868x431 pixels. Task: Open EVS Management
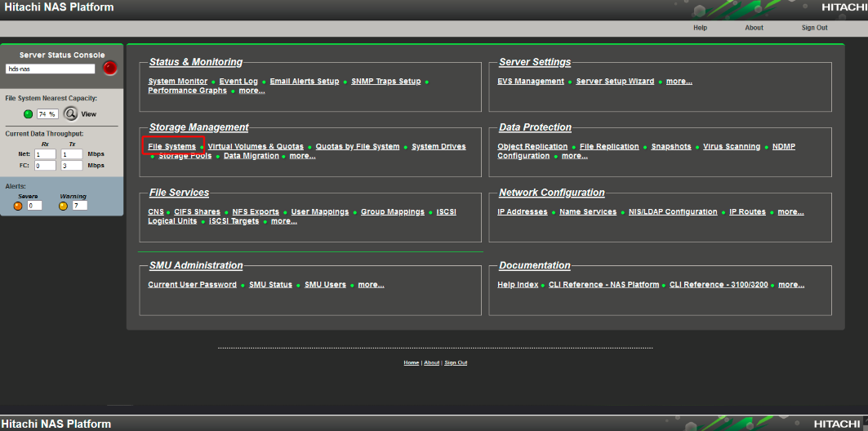530,82
